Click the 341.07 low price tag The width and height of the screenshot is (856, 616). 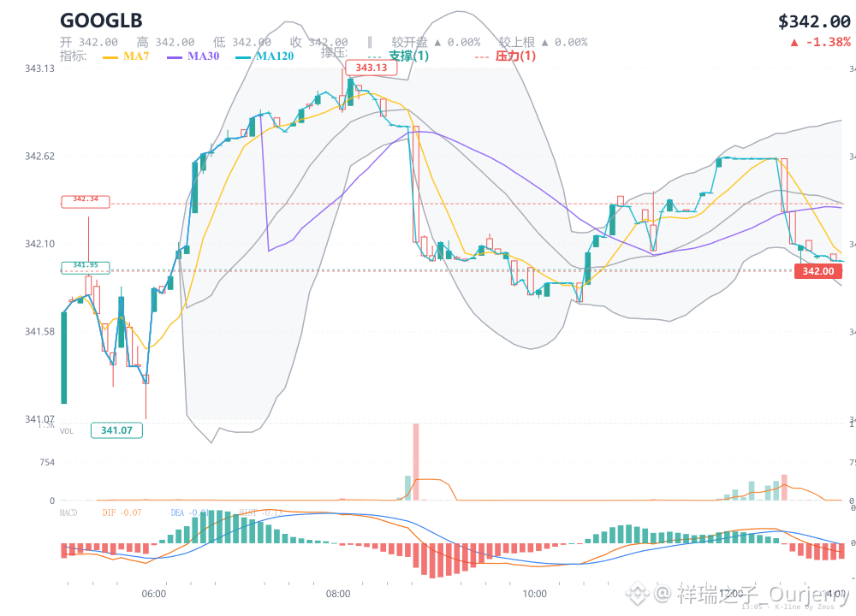click(x=116, y=430)
